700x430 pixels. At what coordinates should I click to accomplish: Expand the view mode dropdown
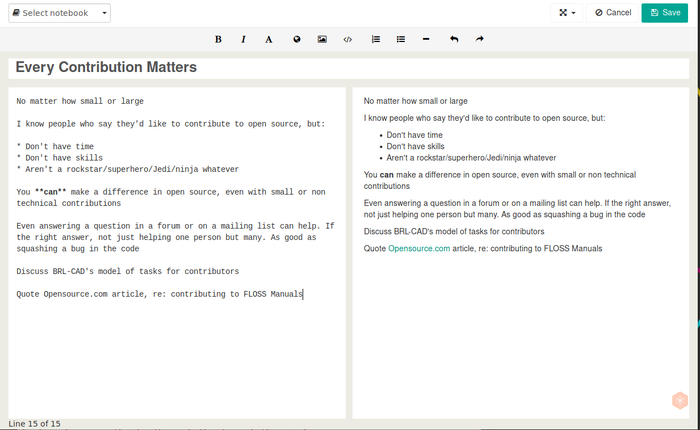567,13
